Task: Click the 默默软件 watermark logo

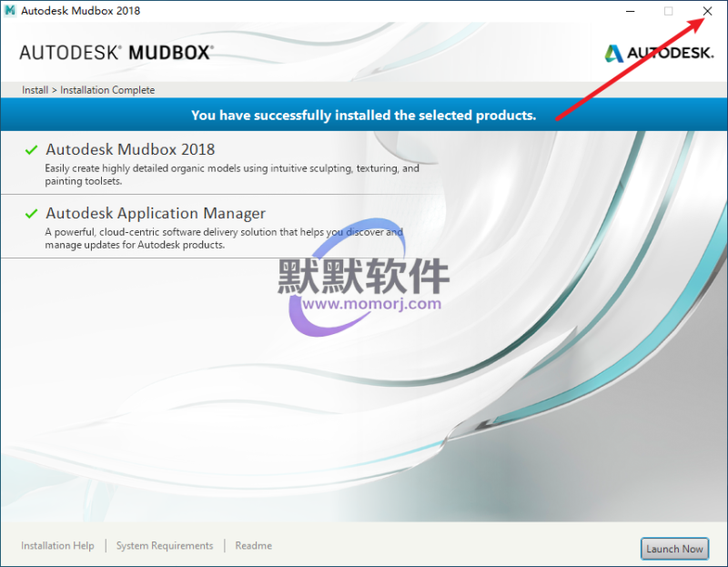Action: [x=364, y=275]
